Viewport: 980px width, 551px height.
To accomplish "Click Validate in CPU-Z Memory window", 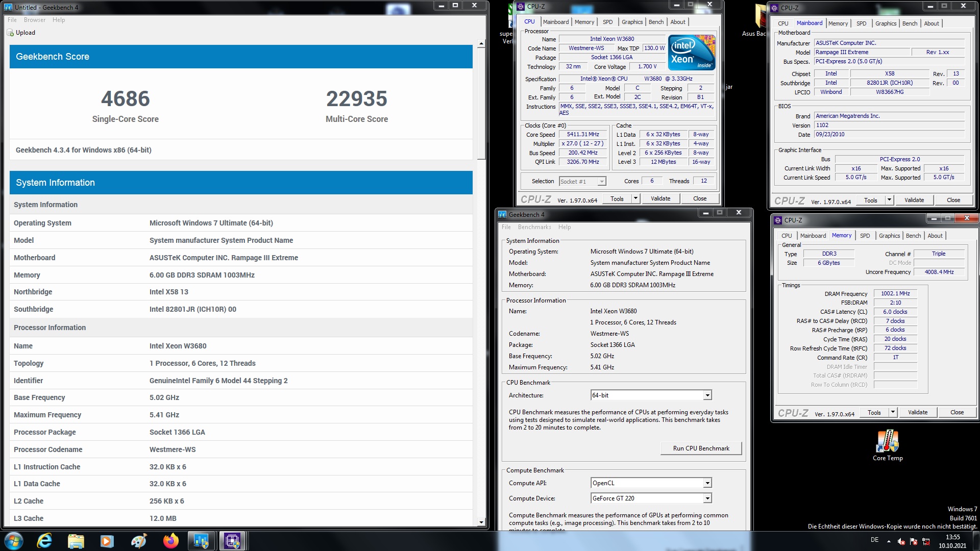I will (918, 413).
